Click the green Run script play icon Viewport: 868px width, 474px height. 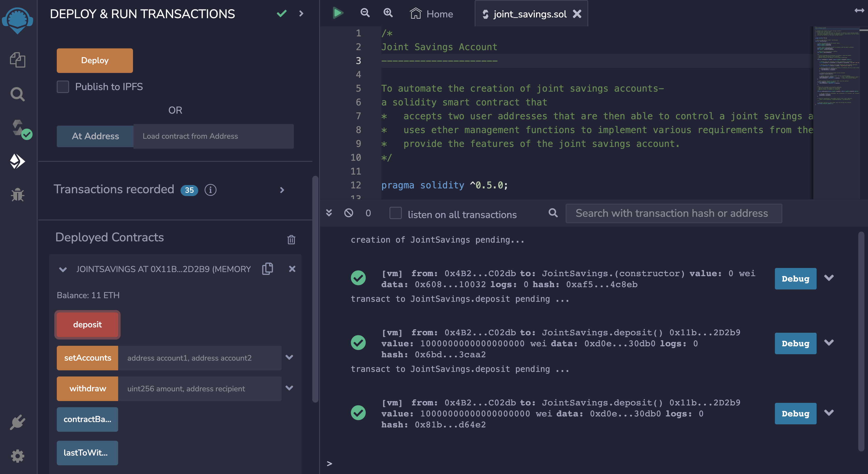click(x=338, y=14)
